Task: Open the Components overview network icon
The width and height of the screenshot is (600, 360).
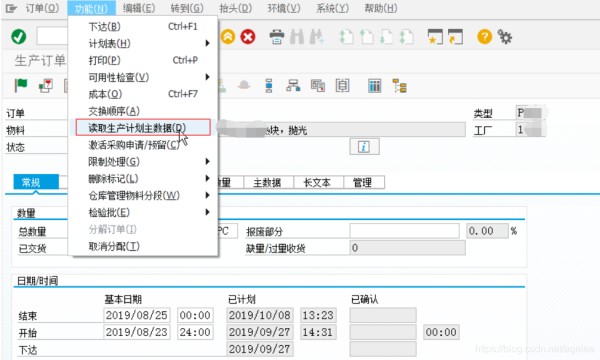Action: click(293, 85)
